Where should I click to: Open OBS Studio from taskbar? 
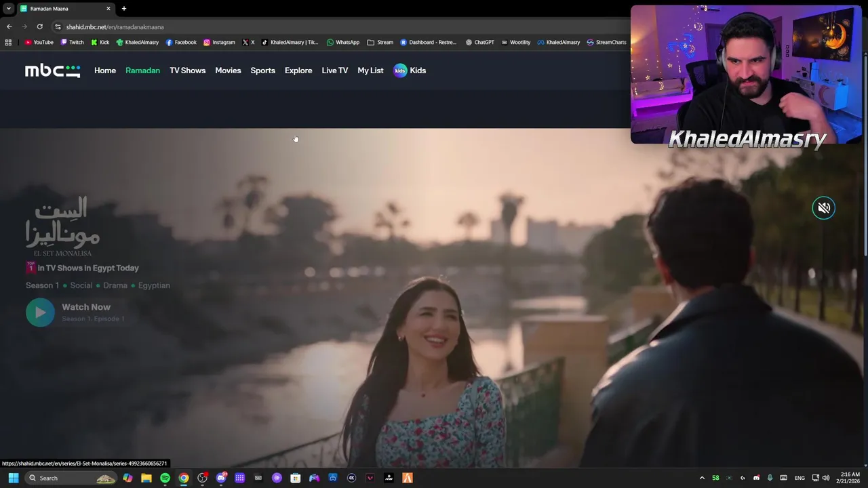202,478
